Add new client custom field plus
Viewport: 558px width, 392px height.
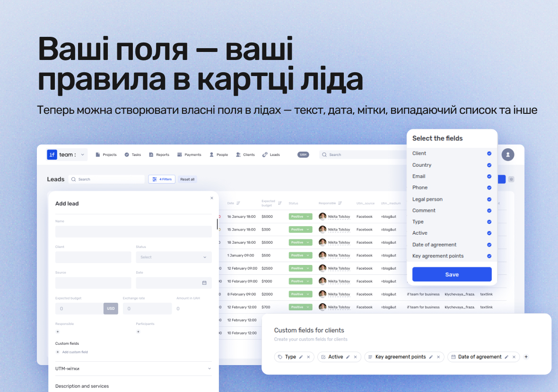tap(526, 357)
